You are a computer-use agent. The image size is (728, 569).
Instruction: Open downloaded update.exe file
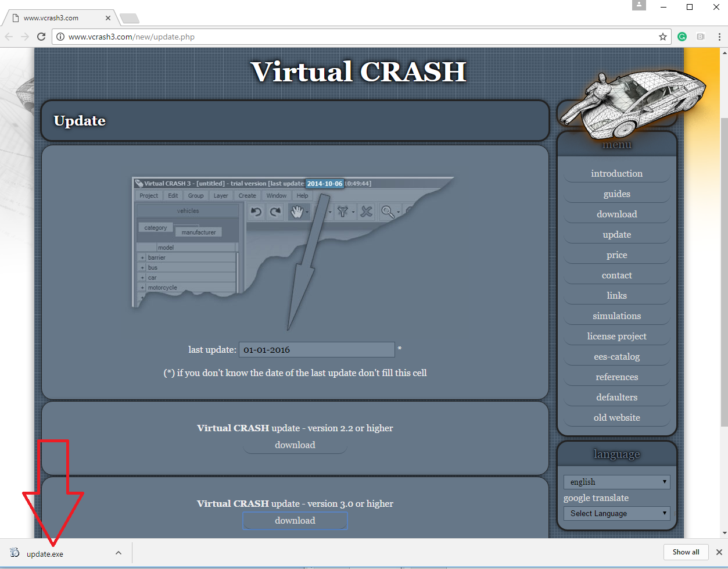tap(45, 554)
